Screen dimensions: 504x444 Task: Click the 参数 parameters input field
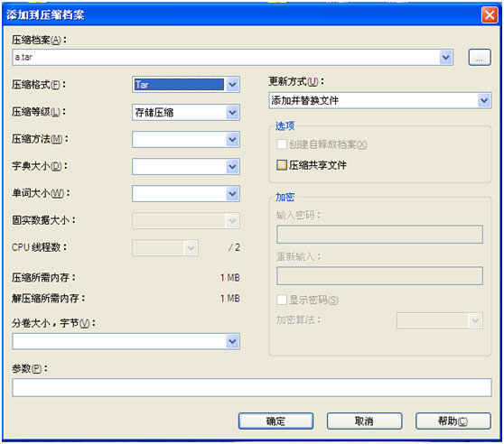click(x=252, y=387)
